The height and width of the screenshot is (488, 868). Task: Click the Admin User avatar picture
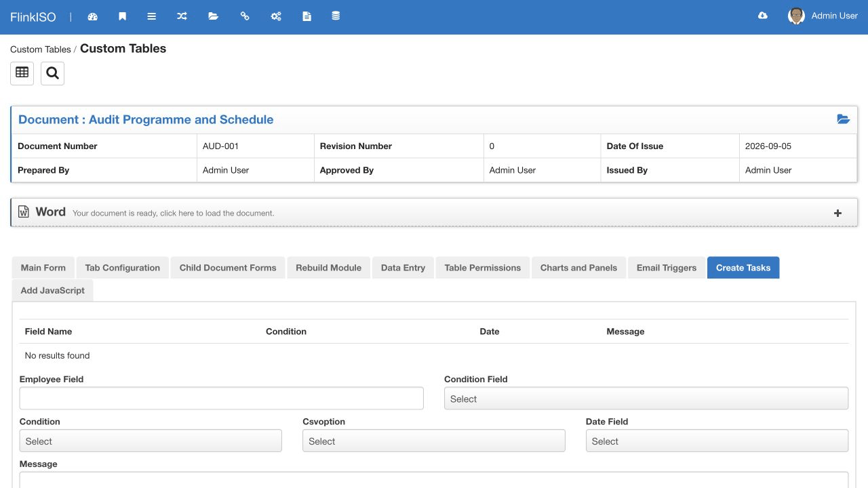coord(796,16)
